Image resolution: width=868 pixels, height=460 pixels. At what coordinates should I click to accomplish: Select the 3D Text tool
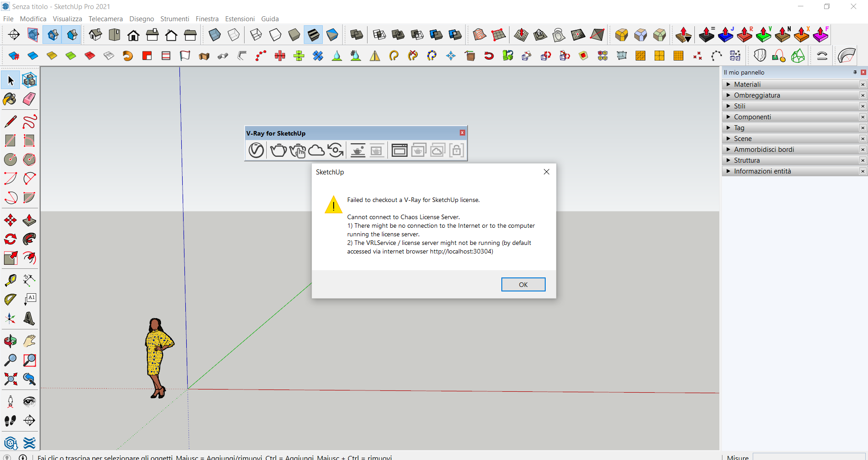(x=29, y=319)
